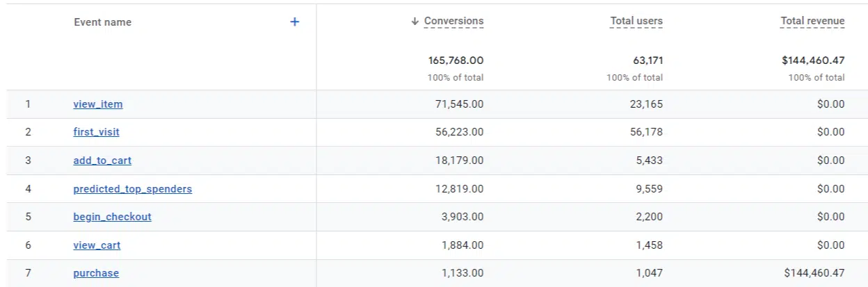This screenshot has width=868, height=287.
Task: Select the total conversions figure 165,768.00
Action: (456, 60)
